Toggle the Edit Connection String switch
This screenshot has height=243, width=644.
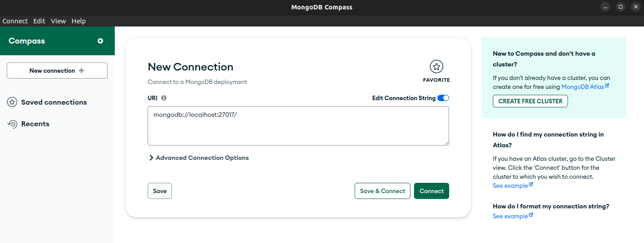443,98
